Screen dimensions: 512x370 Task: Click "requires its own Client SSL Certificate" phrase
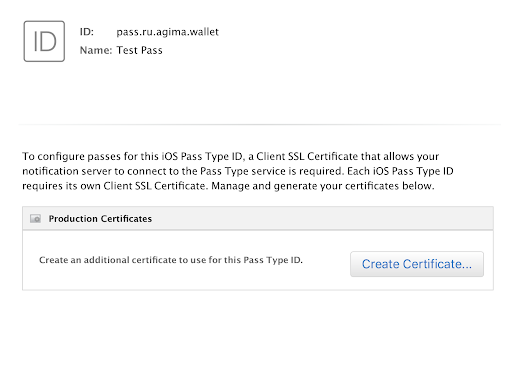click(x=113, y=186)
